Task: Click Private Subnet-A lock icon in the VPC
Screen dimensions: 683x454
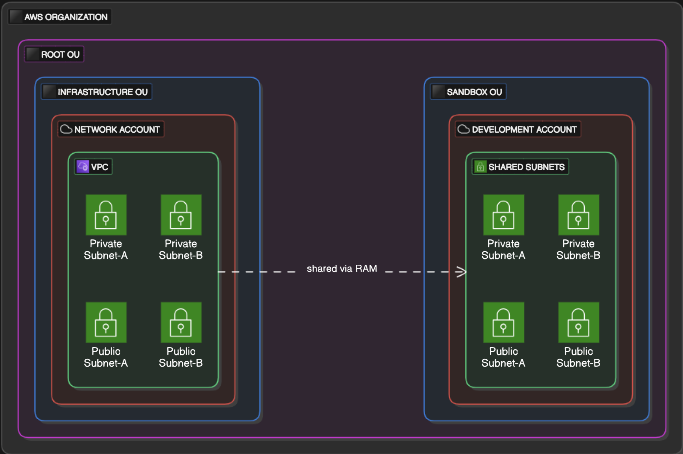Action: point(106,215)
